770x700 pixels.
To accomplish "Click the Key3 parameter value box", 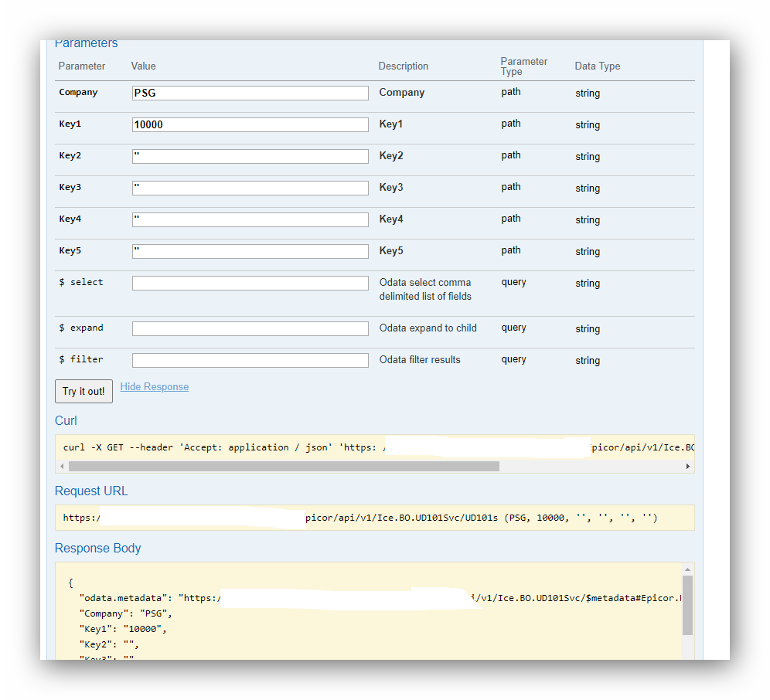I will pyautogui.click(x=249, y=188).
